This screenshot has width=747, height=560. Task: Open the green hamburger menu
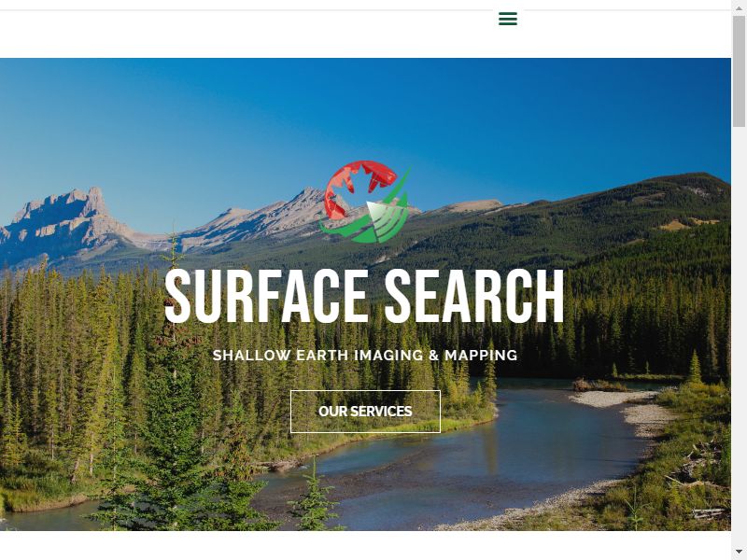tap(508, 19)
